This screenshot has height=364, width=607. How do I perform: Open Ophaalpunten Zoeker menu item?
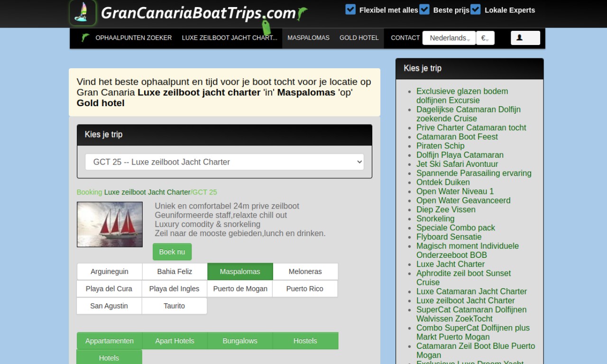coord(134,38)
